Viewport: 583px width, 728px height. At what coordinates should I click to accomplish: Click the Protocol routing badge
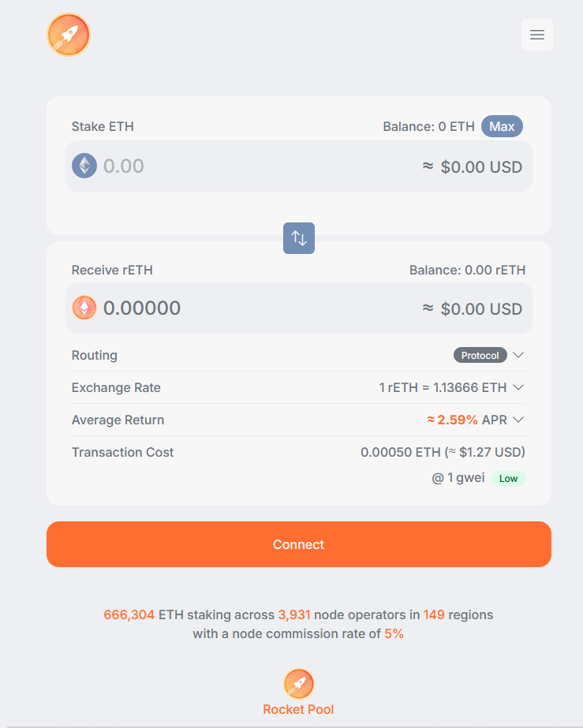click(x=480, y=355)
